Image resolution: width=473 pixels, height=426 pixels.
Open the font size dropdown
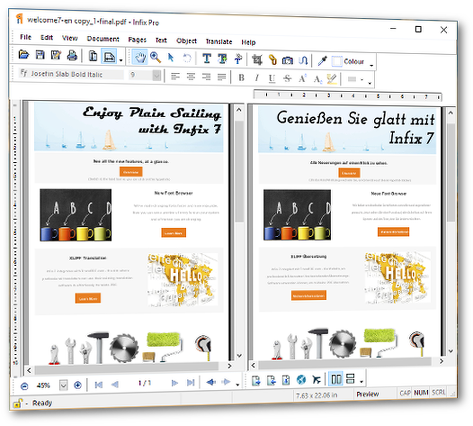click(156, 76)
